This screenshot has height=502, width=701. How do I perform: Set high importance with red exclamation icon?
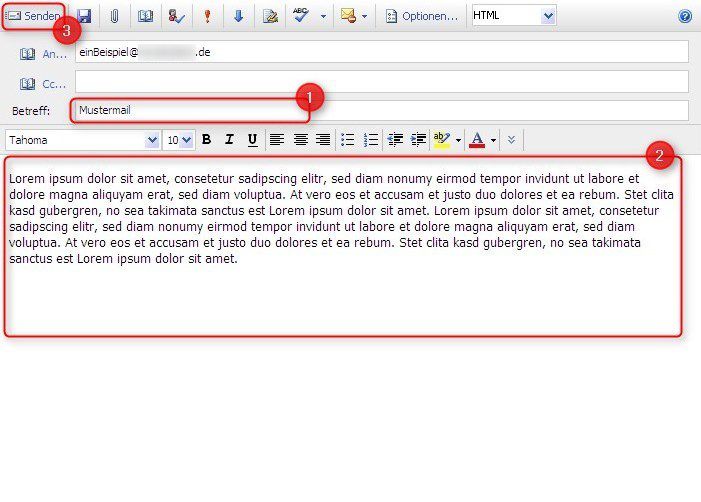click(207, 16)
